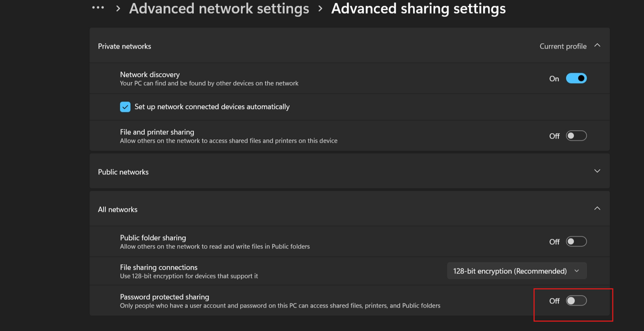Click the Password protected sharing description text
Screen dimensions: 644x331
click(x=280, y=306)
